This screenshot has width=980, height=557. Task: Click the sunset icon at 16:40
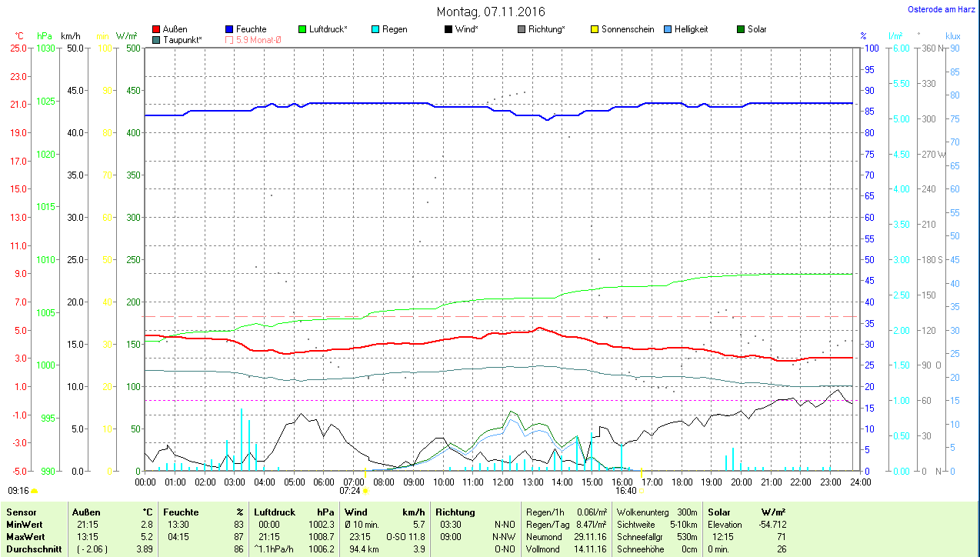click(x=642, y=490)
